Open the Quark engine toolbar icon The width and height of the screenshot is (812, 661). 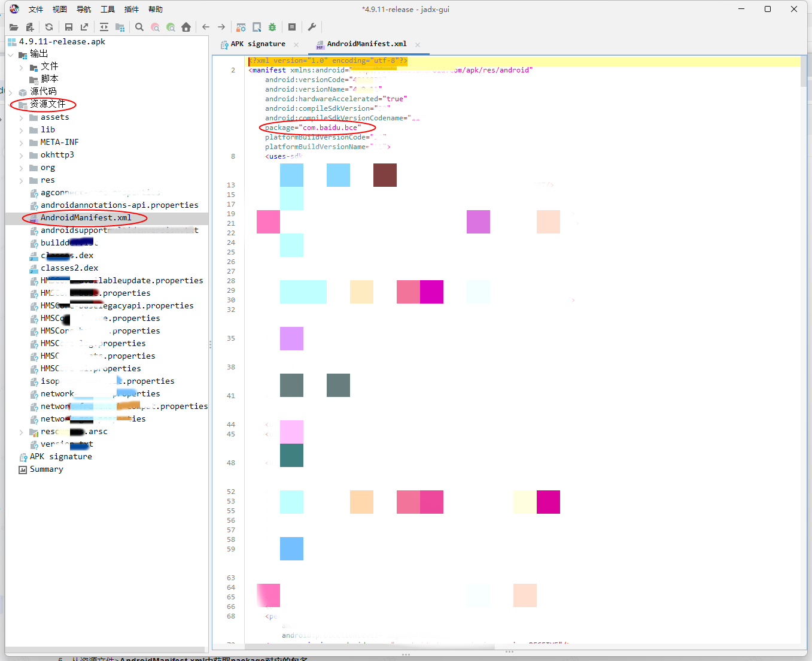(257, 27)
